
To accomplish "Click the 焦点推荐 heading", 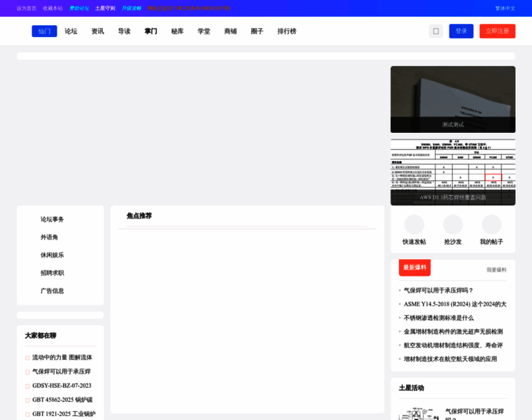I will [139, 216].
